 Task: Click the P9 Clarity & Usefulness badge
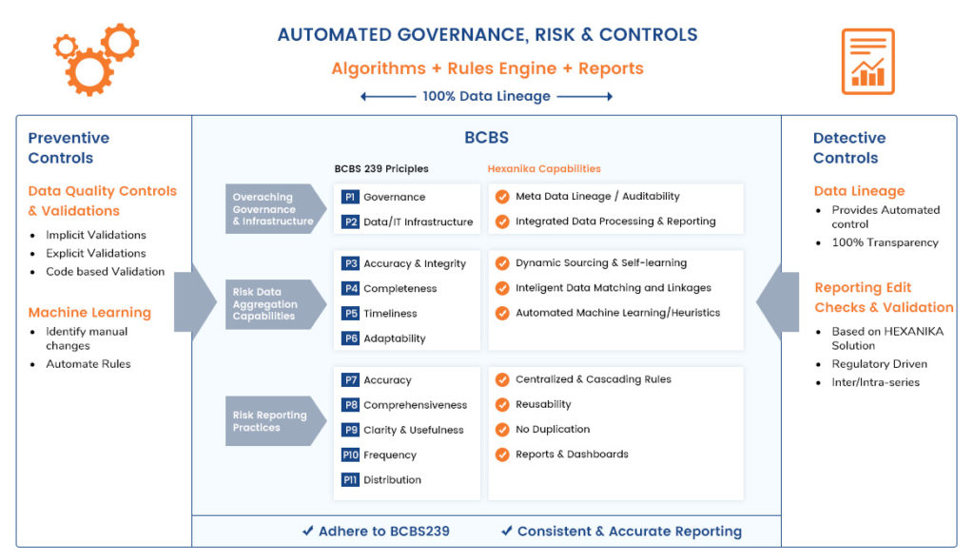coord(350,430)
